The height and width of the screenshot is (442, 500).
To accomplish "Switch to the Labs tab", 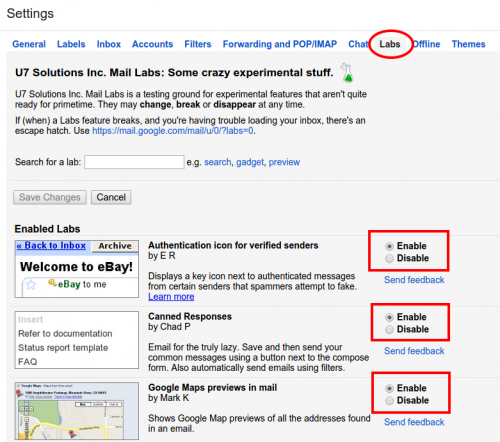I will click(390, 44).
